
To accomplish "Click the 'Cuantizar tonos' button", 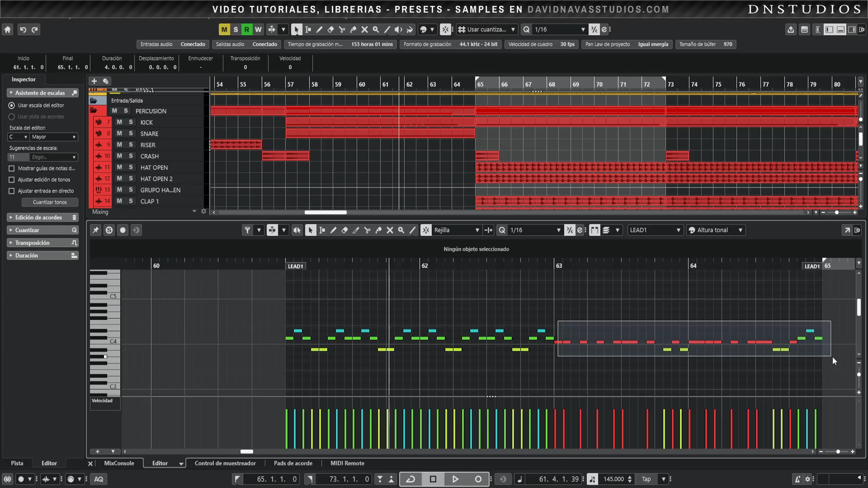I will pyautogui.click(x=50, y=202).
